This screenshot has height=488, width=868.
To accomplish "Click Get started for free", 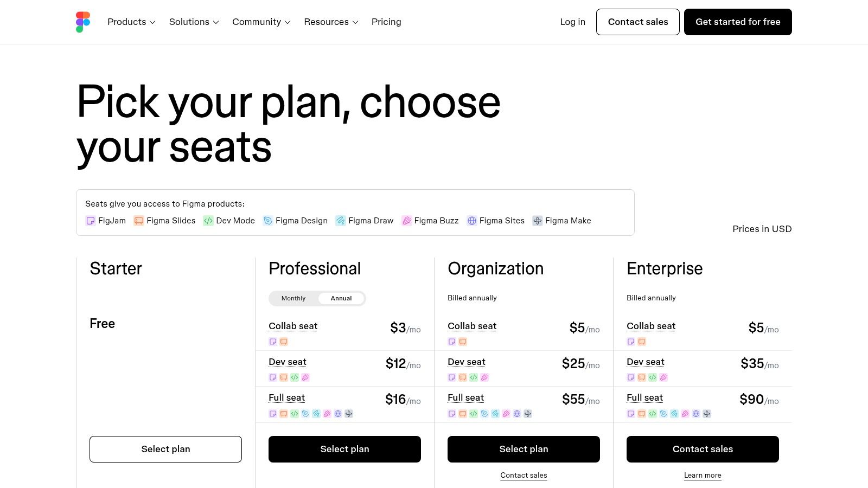I will [x=738, y=22].
